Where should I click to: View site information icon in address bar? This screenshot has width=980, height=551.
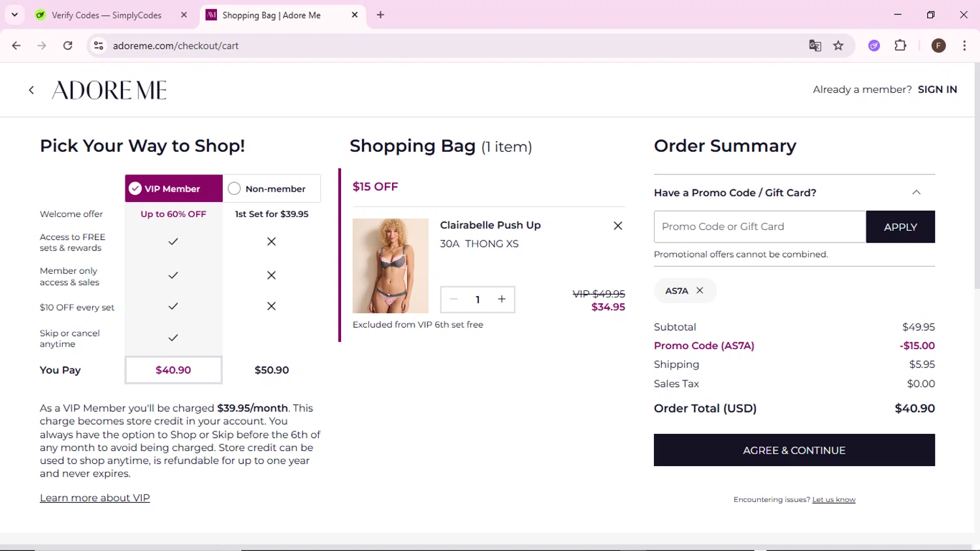pyautogui.click(x=99, y=46)
